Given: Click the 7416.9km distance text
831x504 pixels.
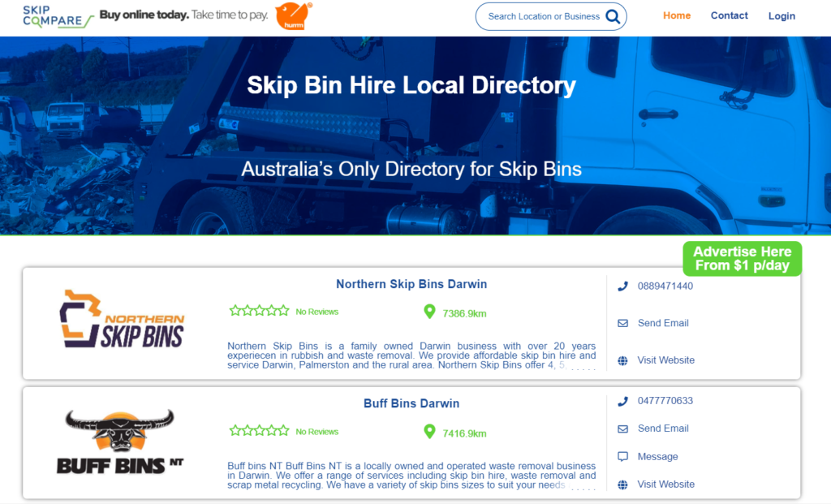Looking at the screenshot, I should coord(464,433).
